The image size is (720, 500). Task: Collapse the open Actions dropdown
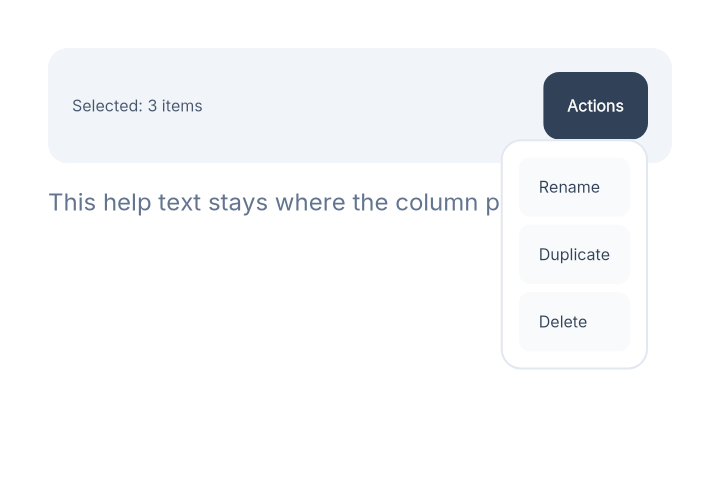(595, 106)
